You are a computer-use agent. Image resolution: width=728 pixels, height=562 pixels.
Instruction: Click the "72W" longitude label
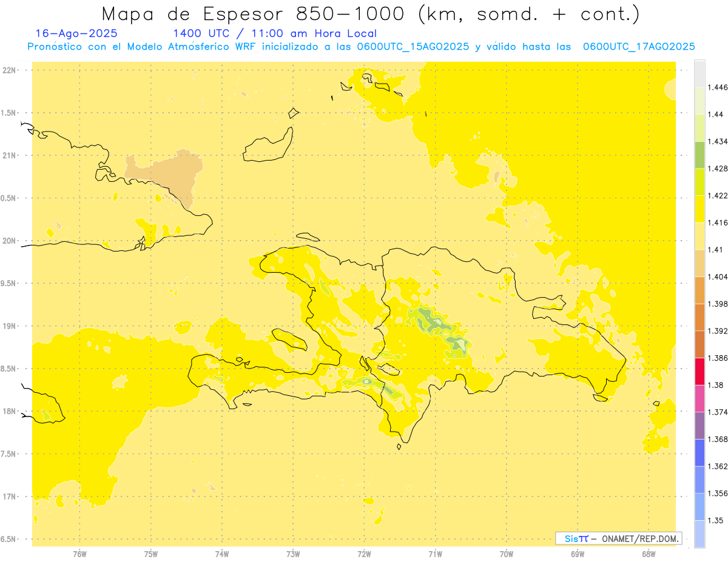coord(364,554)
